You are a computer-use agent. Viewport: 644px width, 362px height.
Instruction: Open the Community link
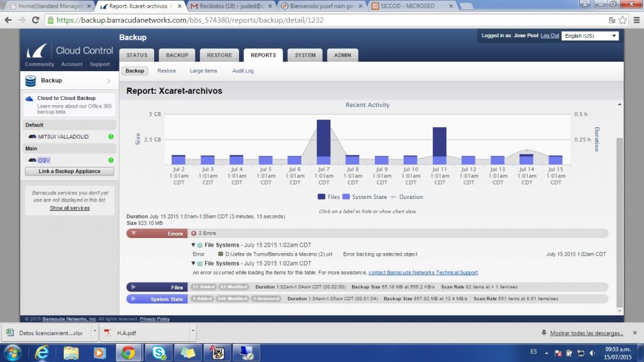(40, 64)
